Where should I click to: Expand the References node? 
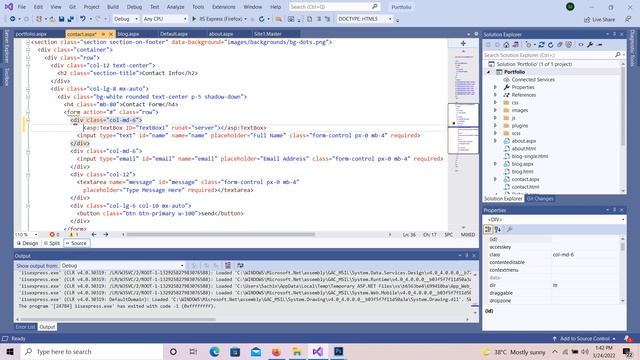(495, 95)
